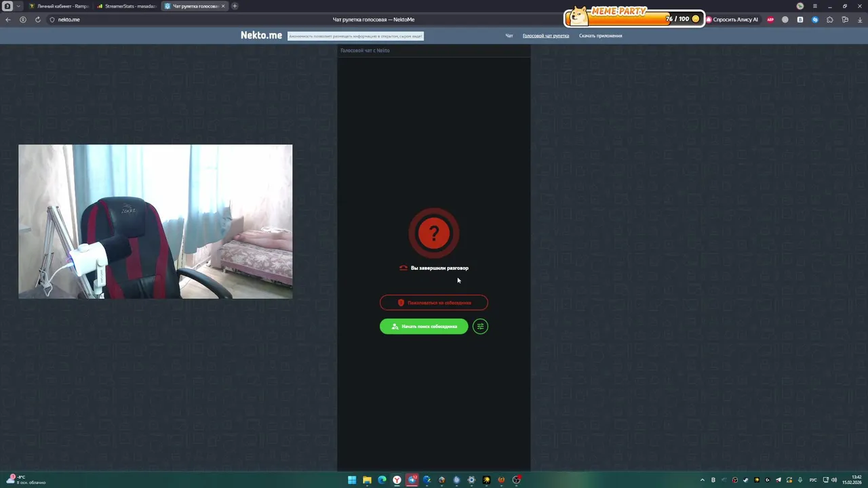Open the volume speaker tray icon
The width and height of the screenshot is (868, 488).
pos(834,480)
